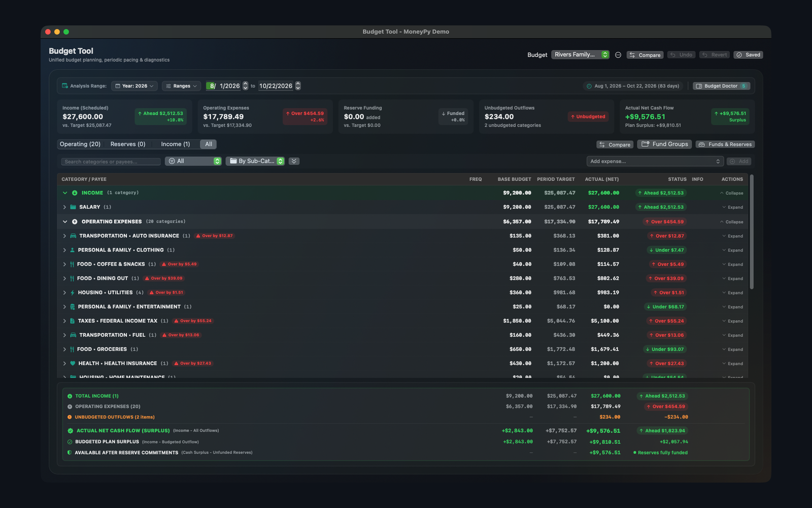Open the Ranges dropdown

point(181,86)
